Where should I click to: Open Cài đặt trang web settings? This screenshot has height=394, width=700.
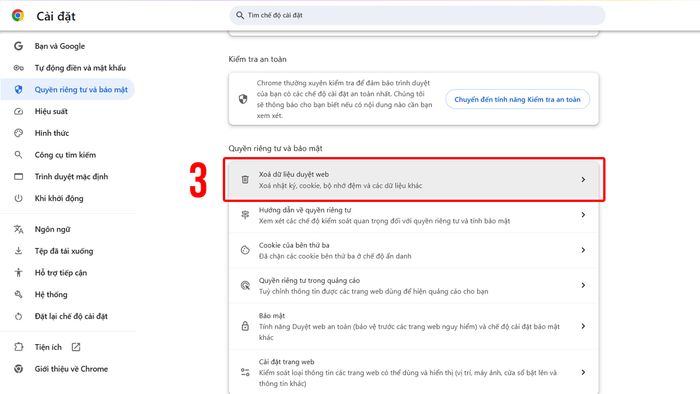(x=413, y=372)
